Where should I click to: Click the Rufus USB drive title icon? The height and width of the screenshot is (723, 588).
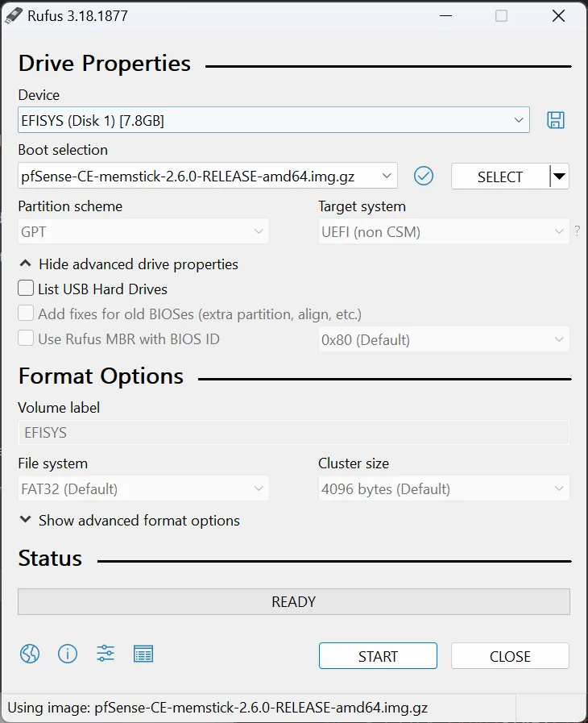tap(14, 15)
